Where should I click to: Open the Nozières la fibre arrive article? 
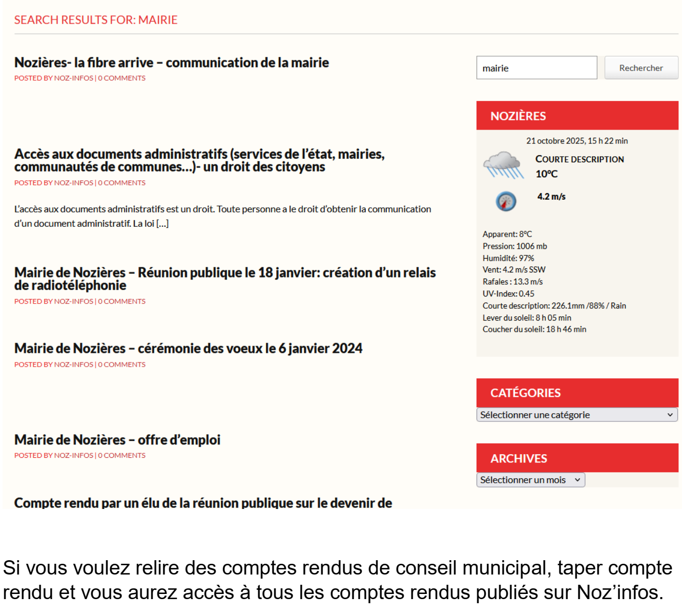(171, 62)
